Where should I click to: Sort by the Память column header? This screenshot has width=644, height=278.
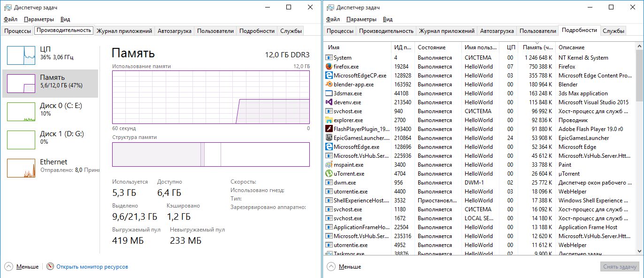coord(537,47)
